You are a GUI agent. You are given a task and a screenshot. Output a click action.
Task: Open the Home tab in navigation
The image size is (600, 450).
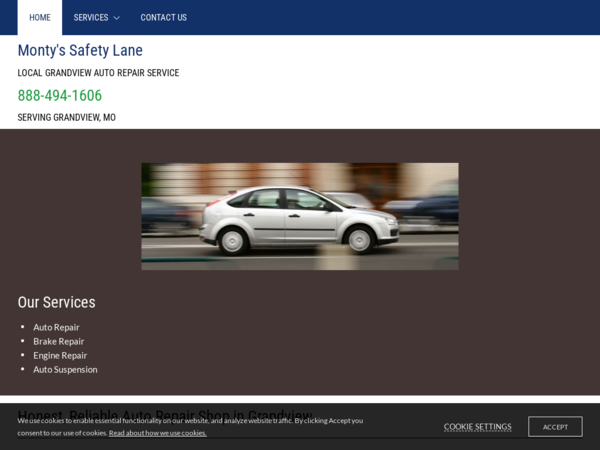(x=40, y=18)
